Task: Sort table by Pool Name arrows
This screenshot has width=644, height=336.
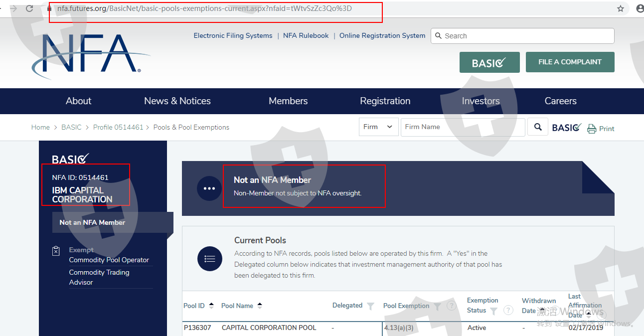Action: [260, 306]
